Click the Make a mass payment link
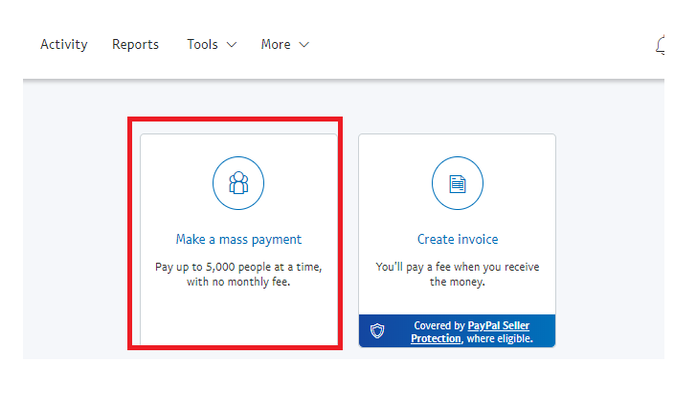Viewport: 700px width, 400px height. click(x=238, y=239)
